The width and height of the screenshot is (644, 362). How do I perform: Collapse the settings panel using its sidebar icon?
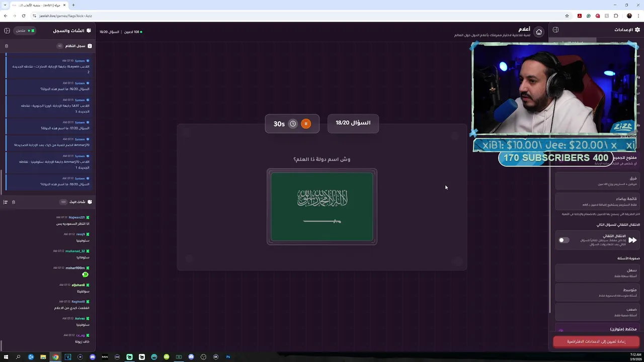555,30
